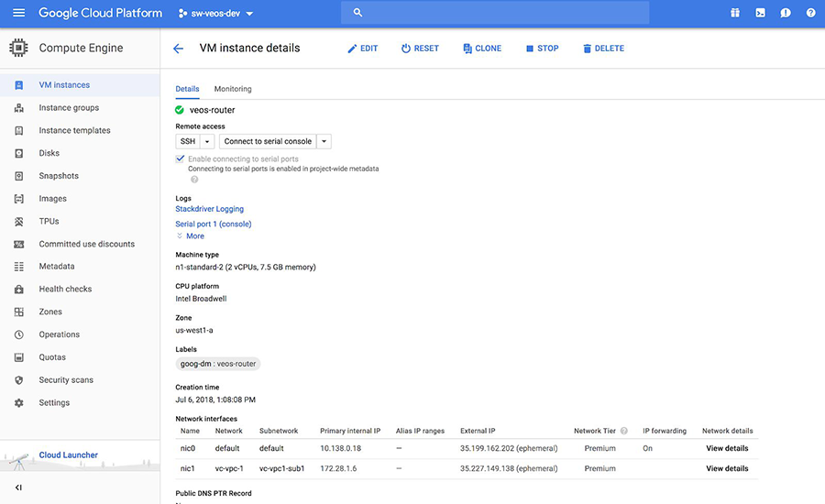The width and height of the screenshot is (825, 504).
Task: Open the hamburger navigation menu
Action: (18, 13)
